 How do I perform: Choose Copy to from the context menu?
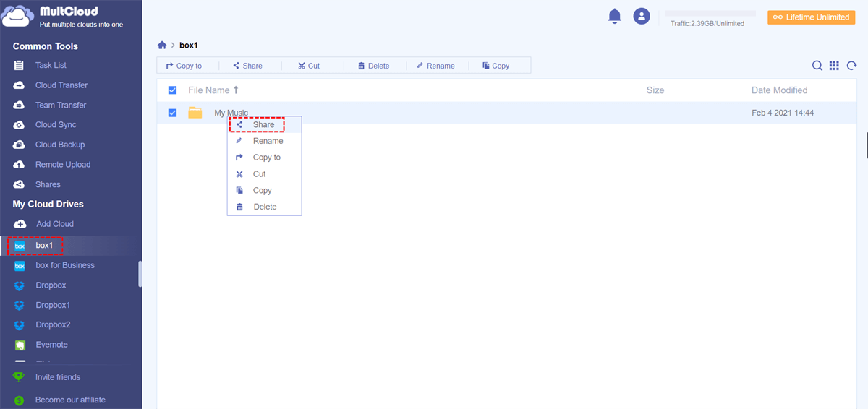(265, 158)
